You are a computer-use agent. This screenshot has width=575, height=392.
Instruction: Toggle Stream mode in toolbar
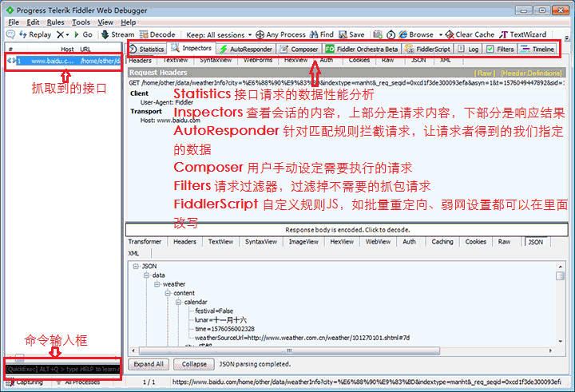[x=117, y=34]
